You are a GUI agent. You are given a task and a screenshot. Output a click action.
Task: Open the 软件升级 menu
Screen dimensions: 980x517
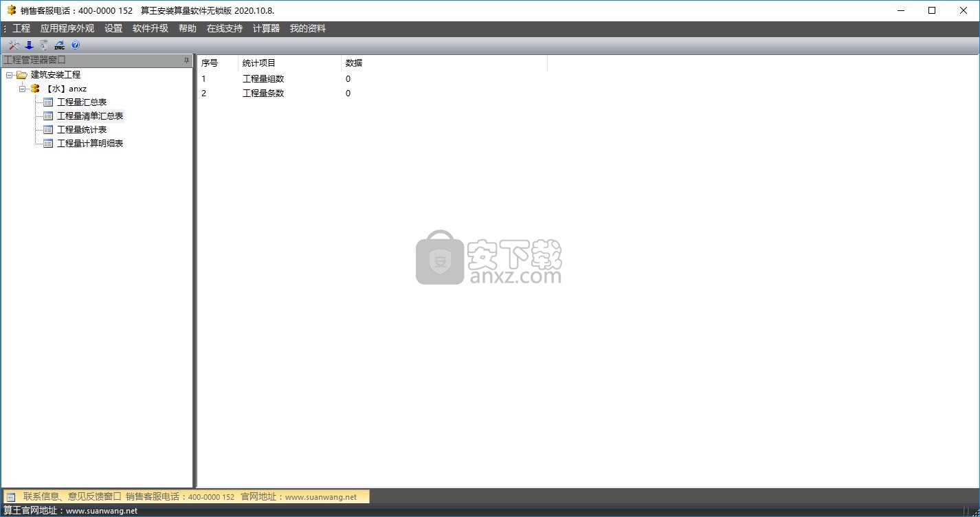click(151, 28)
